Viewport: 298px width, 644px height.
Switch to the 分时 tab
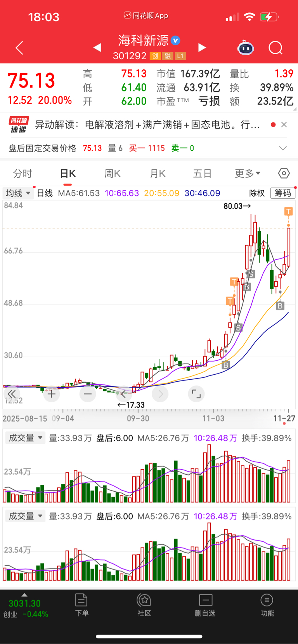point(23,173)
